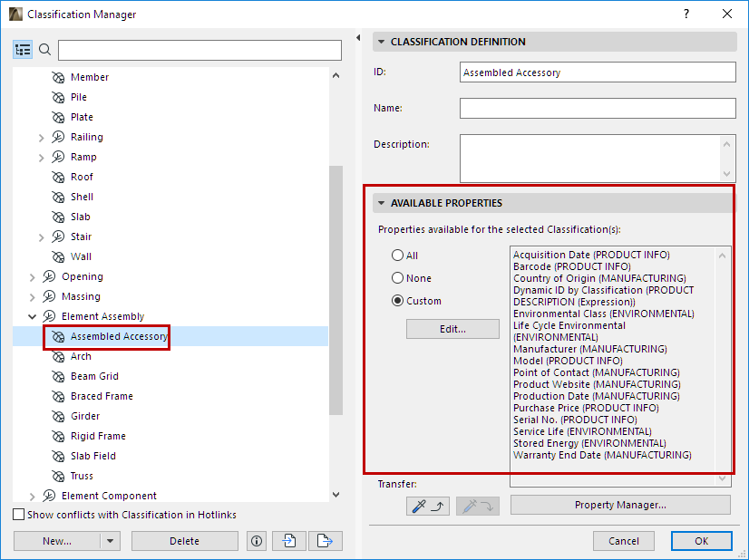Confirm with the OK button

pos(701,541)
